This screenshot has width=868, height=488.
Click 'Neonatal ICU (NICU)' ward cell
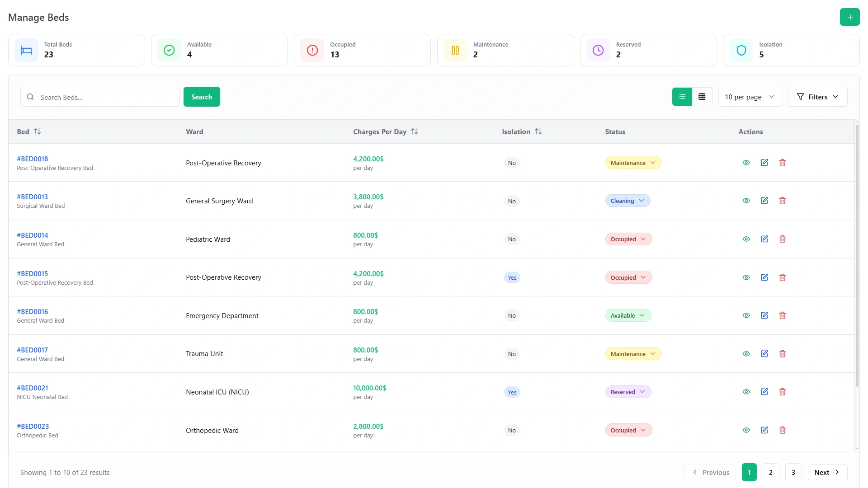[x=217, y=392]
